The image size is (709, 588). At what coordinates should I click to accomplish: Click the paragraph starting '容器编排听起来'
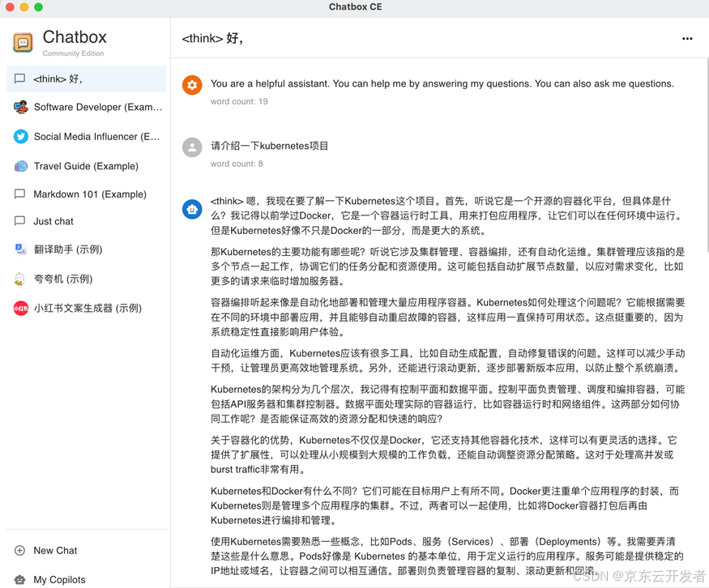click(447, 317)
